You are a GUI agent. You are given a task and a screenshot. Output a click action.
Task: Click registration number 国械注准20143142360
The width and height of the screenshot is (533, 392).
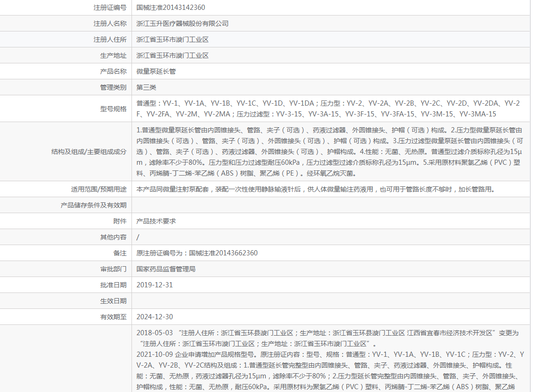pyautogui.click(x=170, y=8)
